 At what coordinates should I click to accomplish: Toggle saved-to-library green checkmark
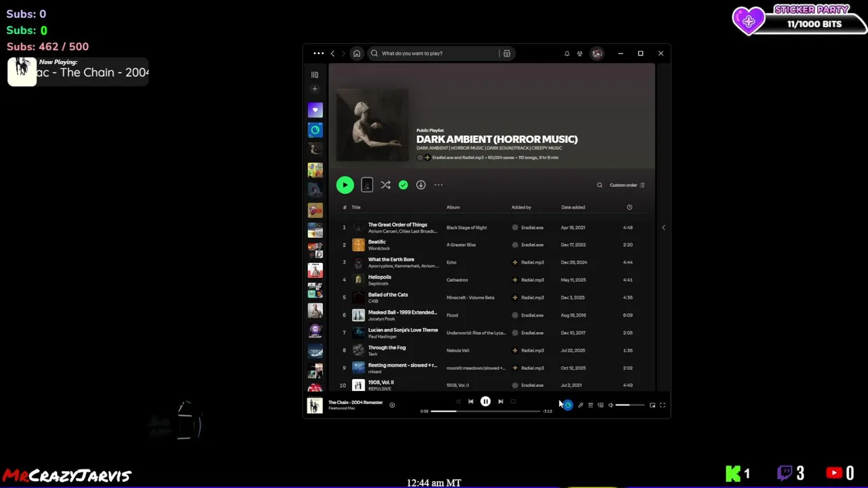(x=403, y=185)
